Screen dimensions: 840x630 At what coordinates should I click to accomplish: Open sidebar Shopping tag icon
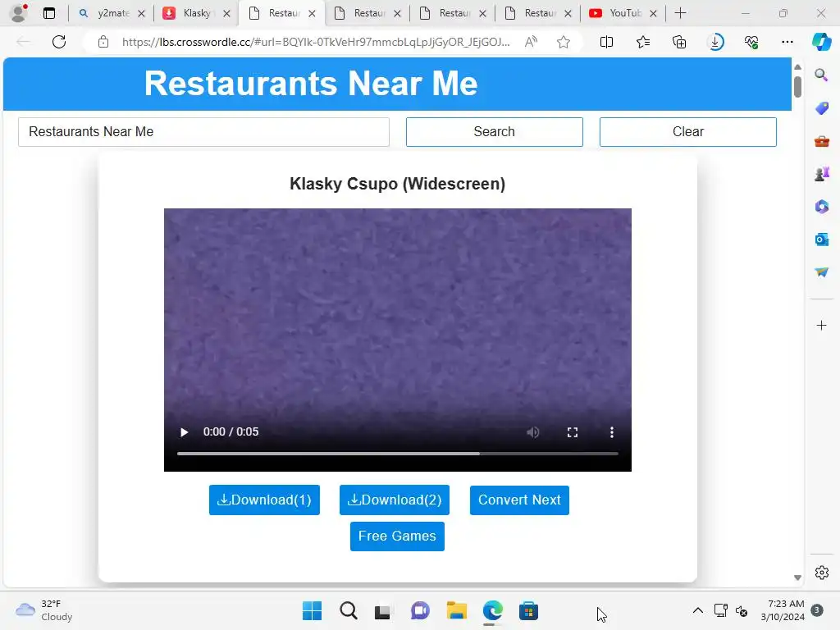click(x=821, y=108)
